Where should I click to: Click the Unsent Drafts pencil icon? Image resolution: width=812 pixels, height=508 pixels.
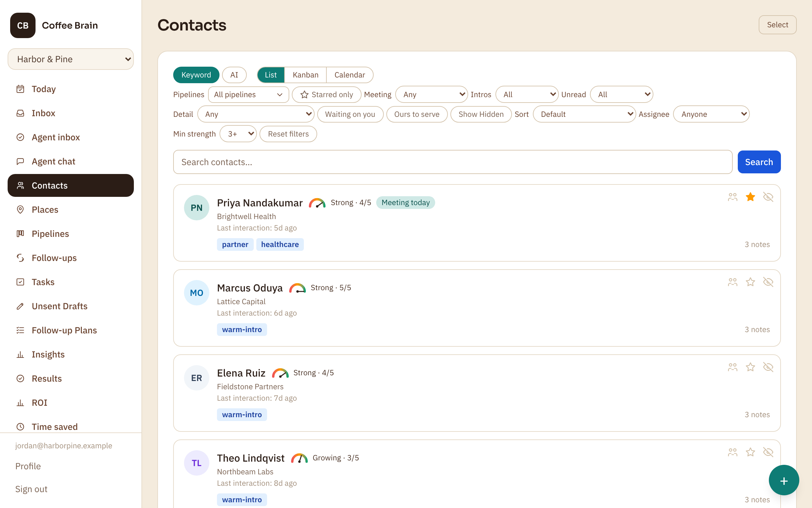(x=21, y=306)
